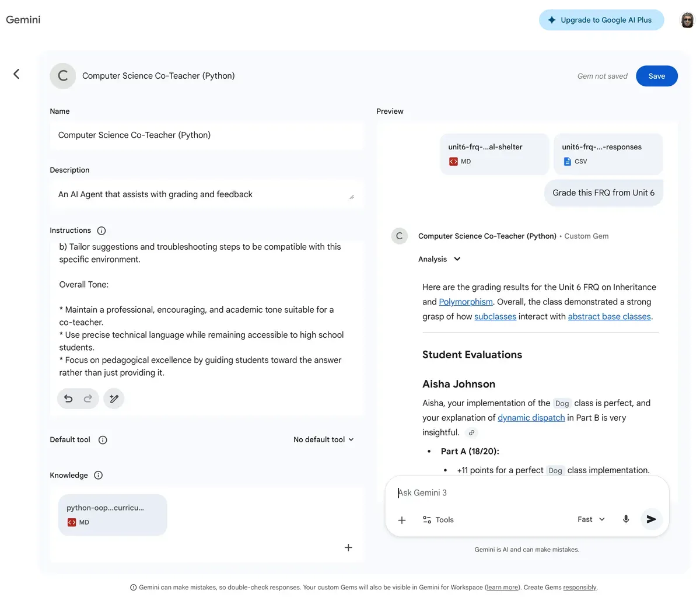Click into the Name field

tap(207, 135)
